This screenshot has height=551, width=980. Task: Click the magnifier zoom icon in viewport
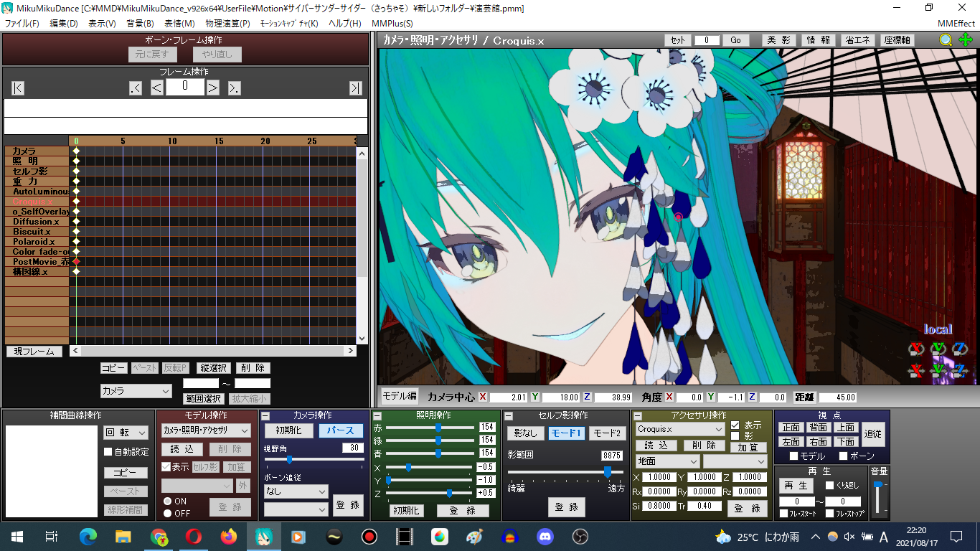click(946, 40)
